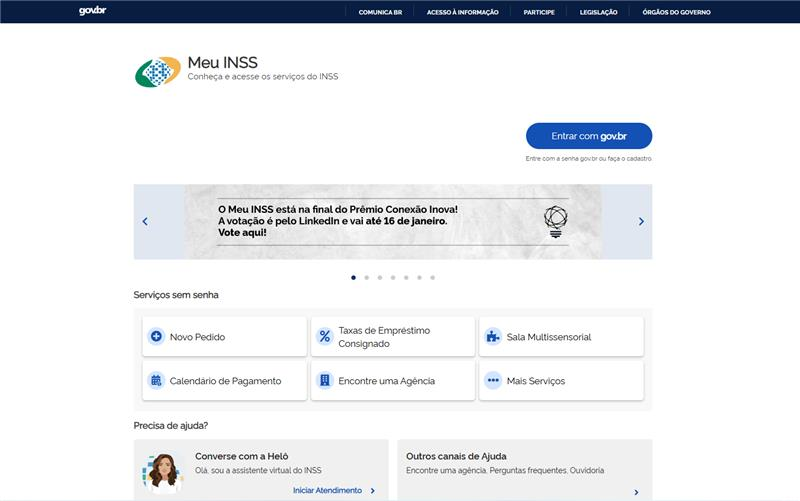Open Encontre uma Agência card
Viewport: 800px width, 501px height.
393,381
